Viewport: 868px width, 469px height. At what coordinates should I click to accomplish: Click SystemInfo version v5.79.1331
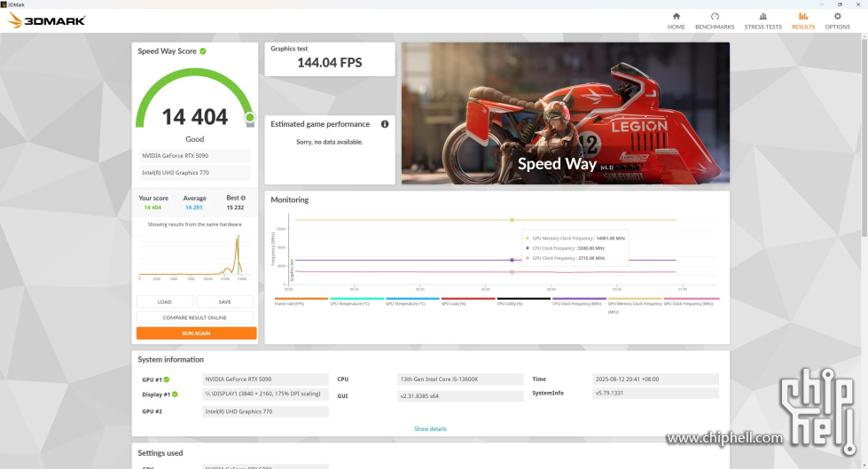coord(655,393)
